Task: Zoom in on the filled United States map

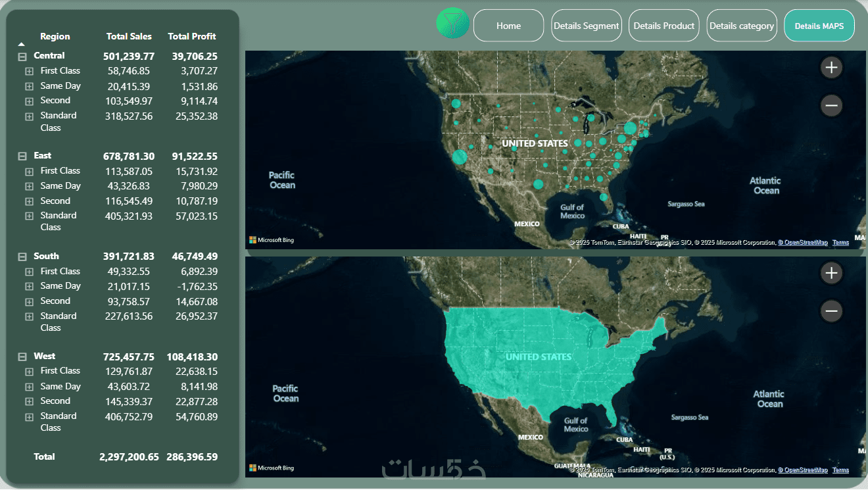Action: (832, 273)
